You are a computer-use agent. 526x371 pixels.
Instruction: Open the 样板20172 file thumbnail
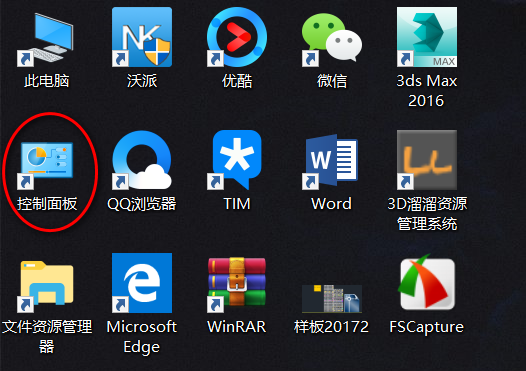332,299
